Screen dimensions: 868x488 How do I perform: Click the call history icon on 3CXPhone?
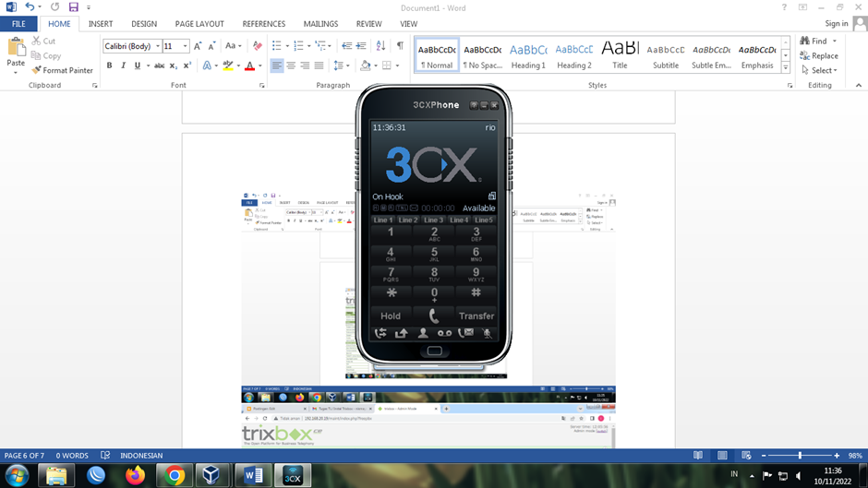(380, 333)
